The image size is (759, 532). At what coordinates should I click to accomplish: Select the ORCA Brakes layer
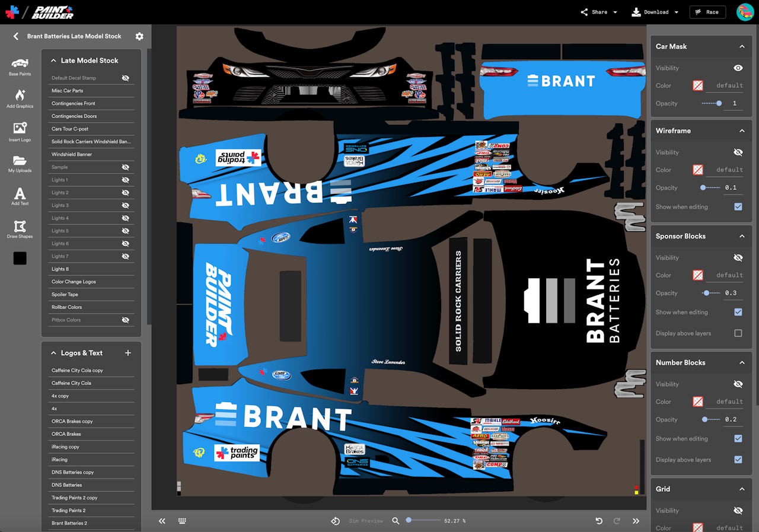[91, 434]
